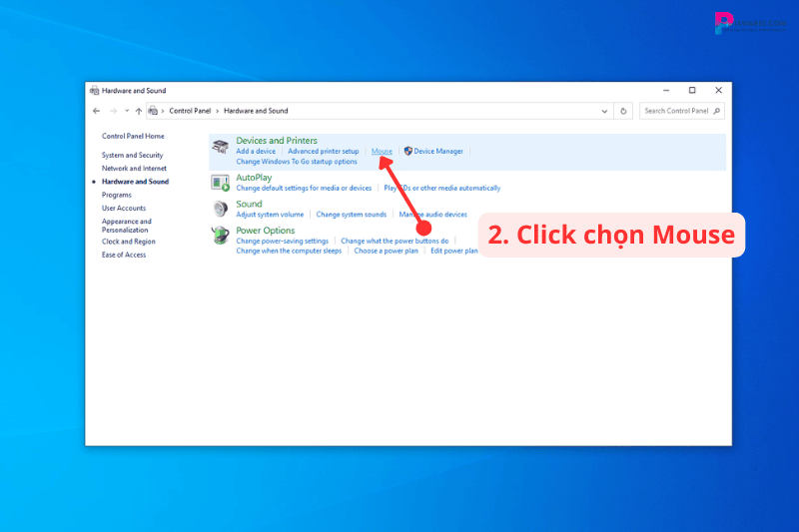Open Control Panel Home

(133, 136)
